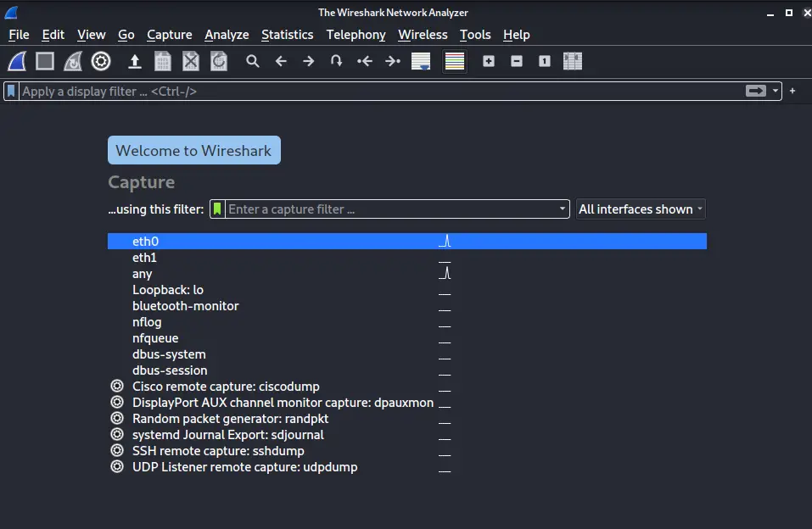812x529 pixels.
Task: Go to previous packet arrow
Action: 281,61
